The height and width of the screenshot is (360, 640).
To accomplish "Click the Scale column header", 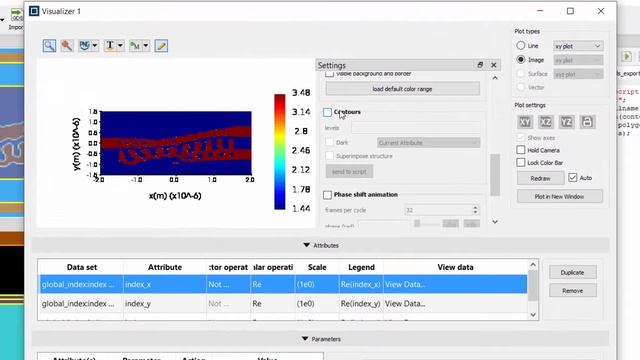I will point(317,267).
